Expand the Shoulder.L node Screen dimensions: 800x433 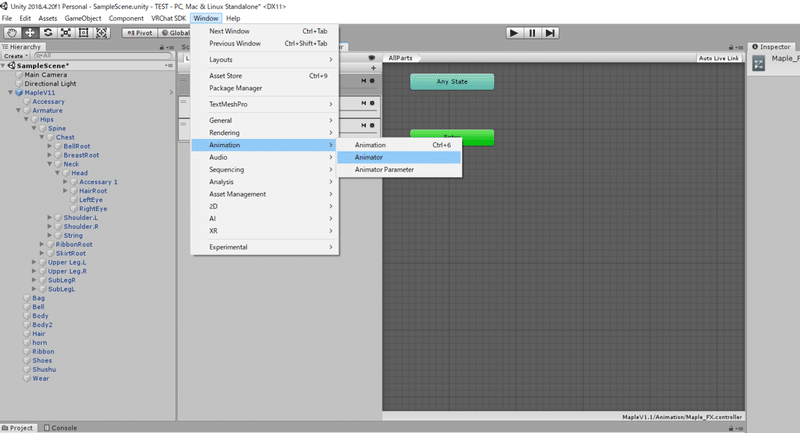coord(50,217)
